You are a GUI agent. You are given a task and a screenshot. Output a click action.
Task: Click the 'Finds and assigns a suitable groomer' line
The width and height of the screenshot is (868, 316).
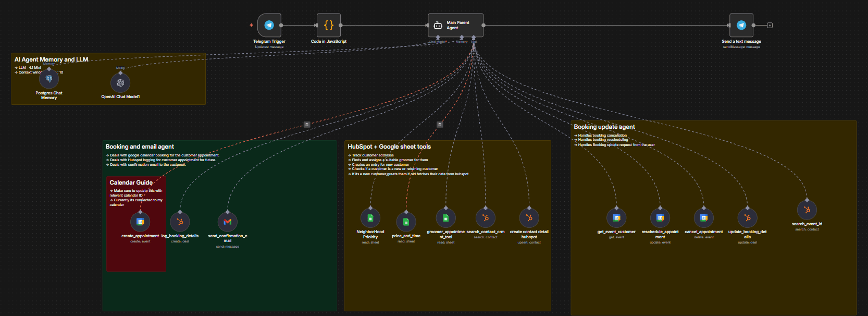click(x=388, y=160)
